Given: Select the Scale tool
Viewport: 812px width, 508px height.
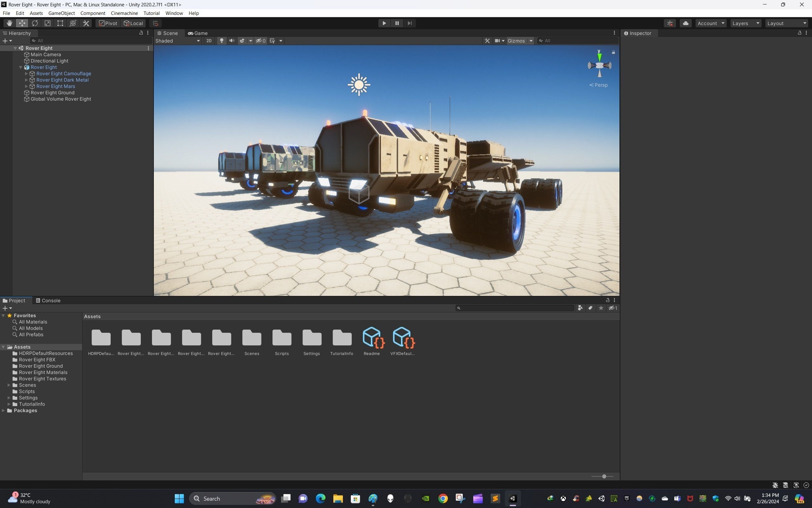Looking at the screenshot, I should (47, 23).
